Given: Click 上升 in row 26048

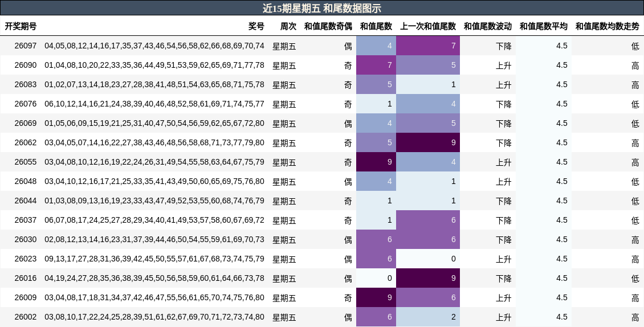Looking at the screenshot, I should click(x=504, y=182).
